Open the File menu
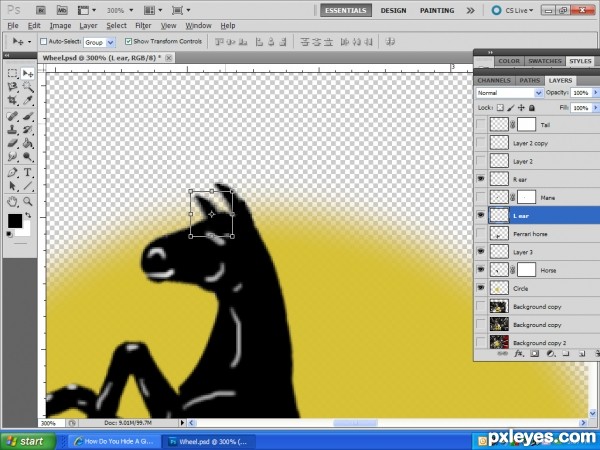 [13, 26]
